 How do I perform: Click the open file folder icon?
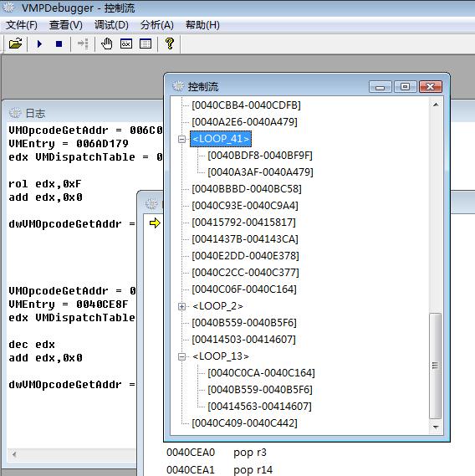click(16, 44)
